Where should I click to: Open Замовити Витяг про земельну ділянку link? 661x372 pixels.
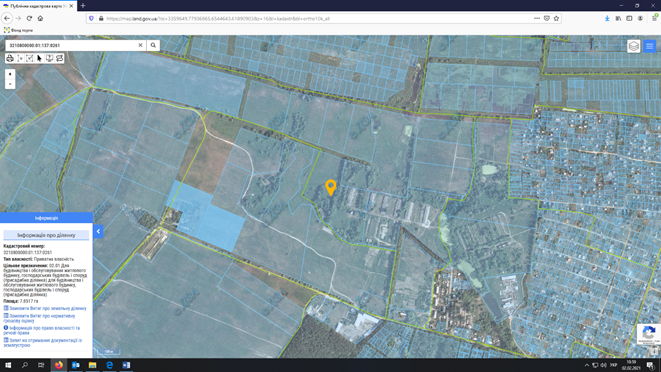click(45, 308)
